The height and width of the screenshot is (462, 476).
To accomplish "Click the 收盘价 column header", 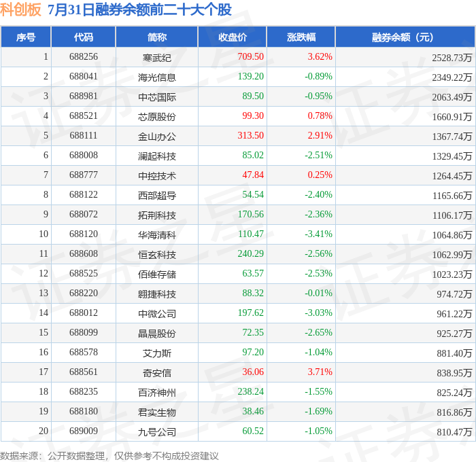I will click(233, 37).
